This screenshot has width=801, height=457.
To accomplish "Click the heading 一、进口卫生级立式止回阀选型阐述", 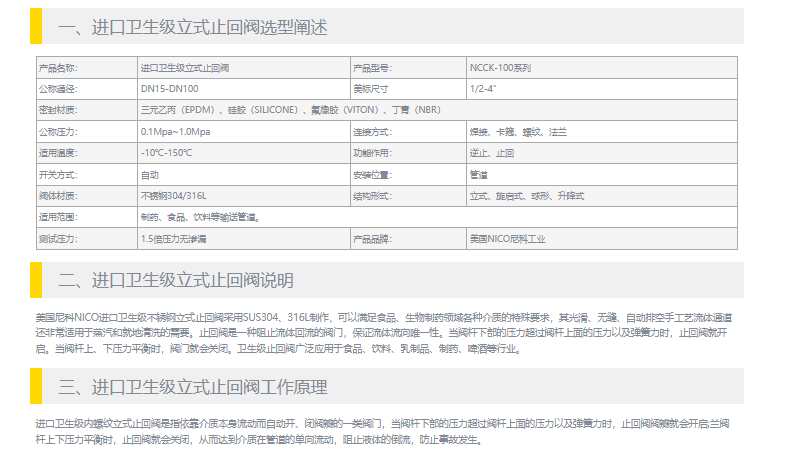I will click(193, 27).
